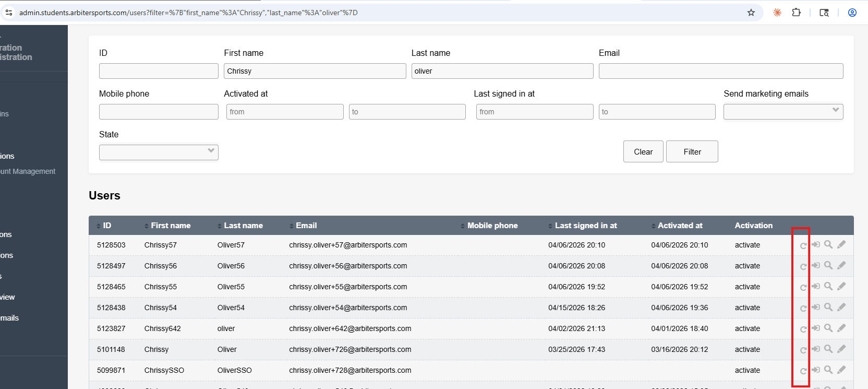
Task: Click the Last name field containing oliver
Action: [x=502, y=71]
